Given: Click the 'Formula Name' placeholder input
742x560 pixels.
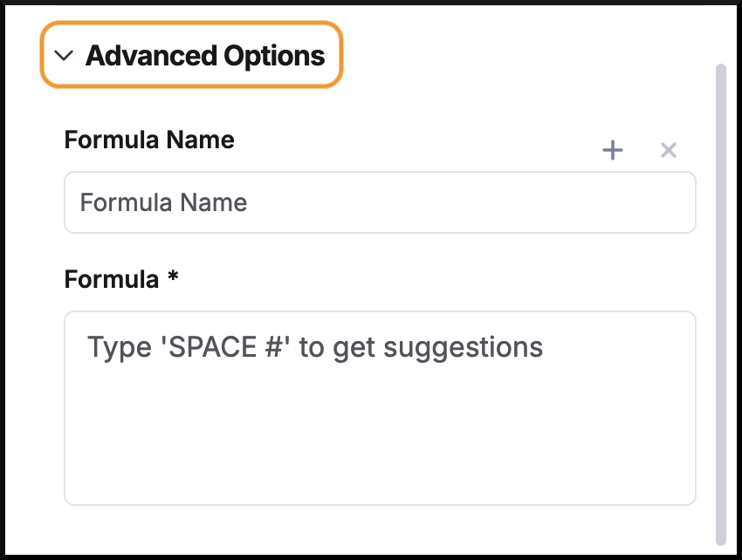Looking at the screenshot, I should click(380, 202).
